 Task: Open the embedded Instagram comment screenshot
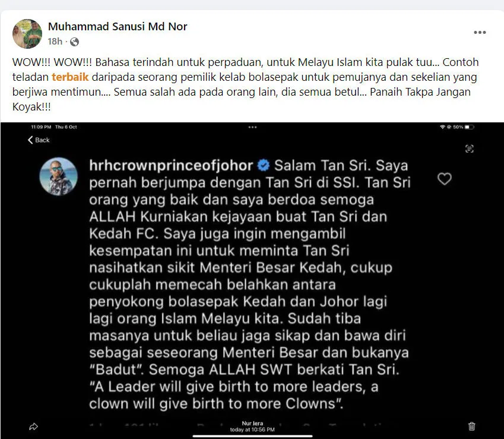point(252,280)
